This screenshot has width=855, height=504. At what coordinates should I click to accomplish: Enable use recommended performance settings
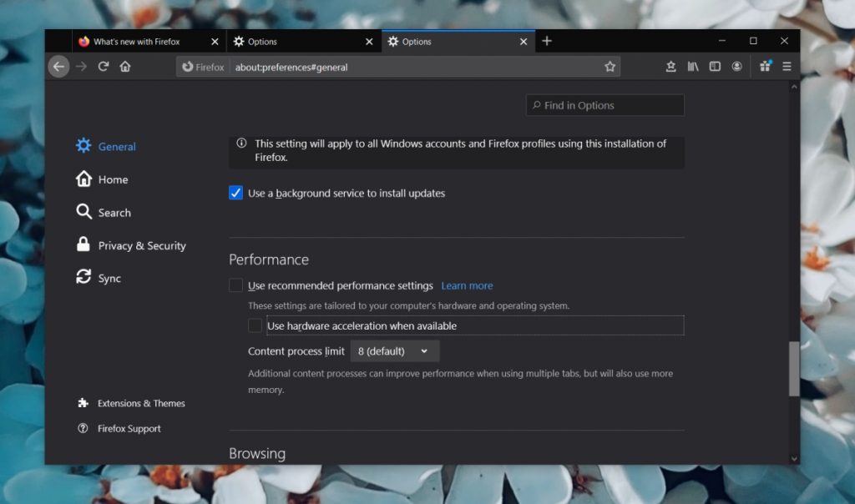coord(236,285)
